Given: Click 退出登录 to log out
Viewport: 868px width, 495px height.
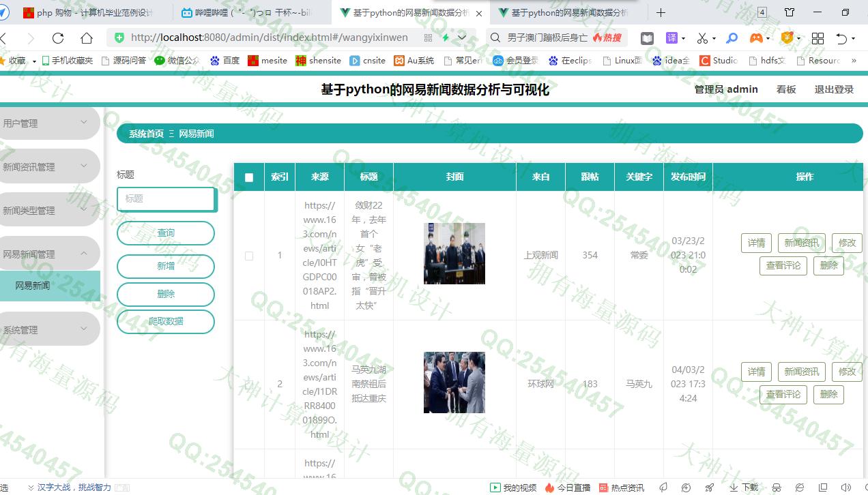Looking at the screenshot, I should point(834,89).
